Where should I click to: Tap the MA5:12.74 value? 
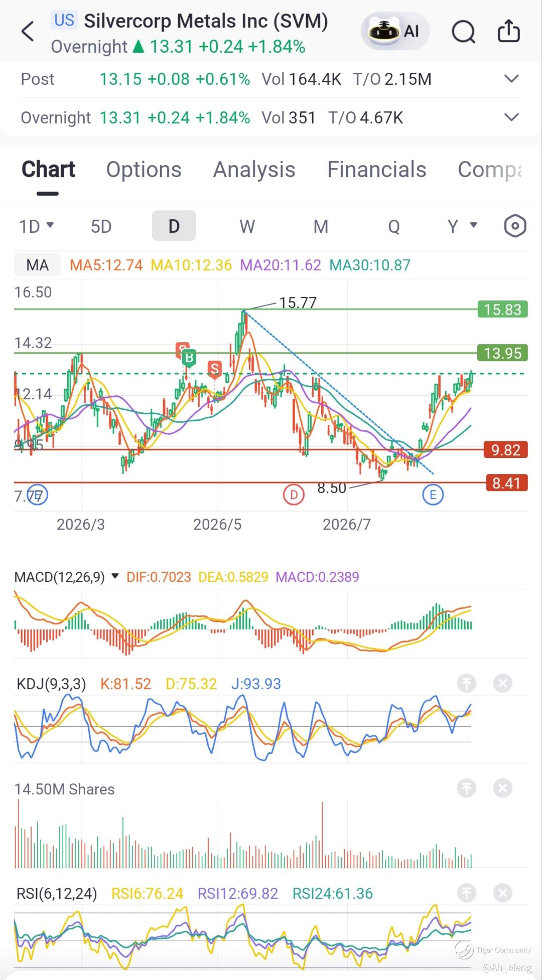click(x=106, y=265)
